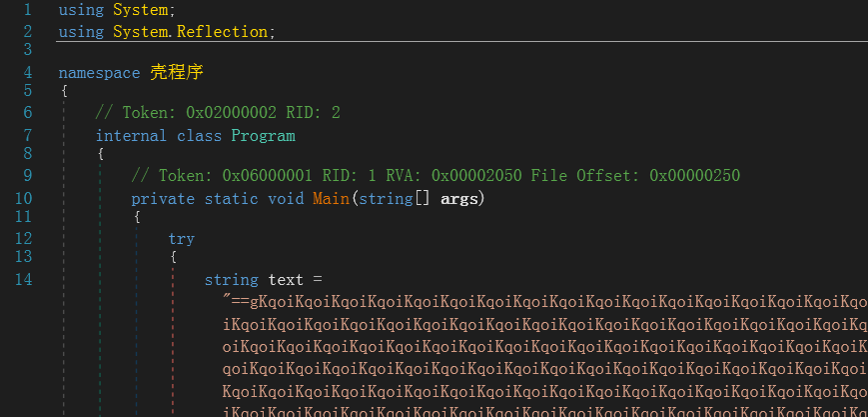Click the try keyword
The width and height of the screenshot is (868, 417).
182,239
